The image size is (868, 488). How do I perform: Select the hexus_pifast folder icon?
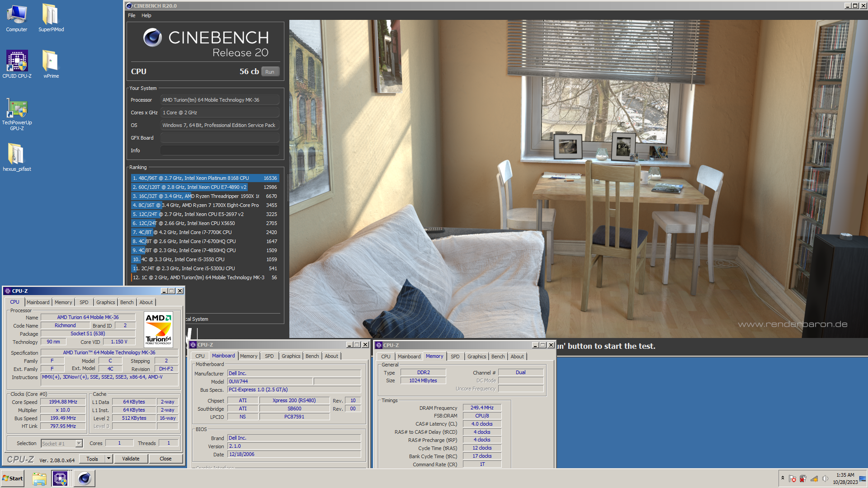17,157
